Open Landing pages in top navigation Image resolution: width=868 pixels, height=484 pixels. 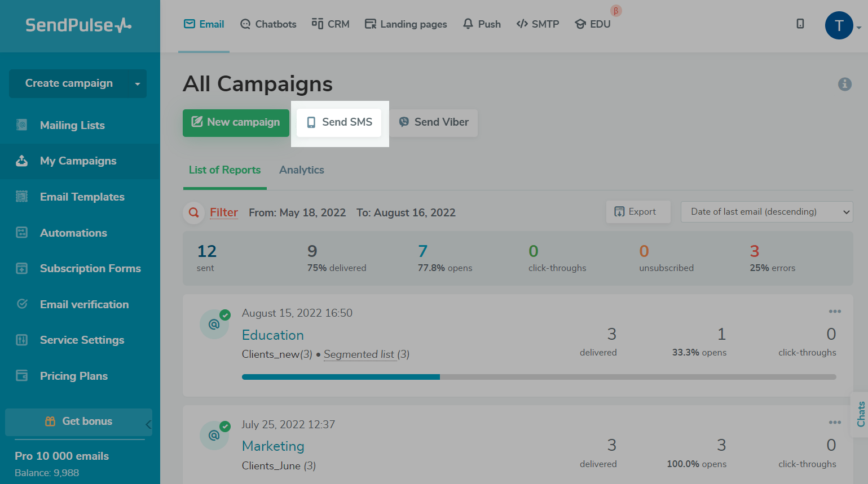(406, 24)
